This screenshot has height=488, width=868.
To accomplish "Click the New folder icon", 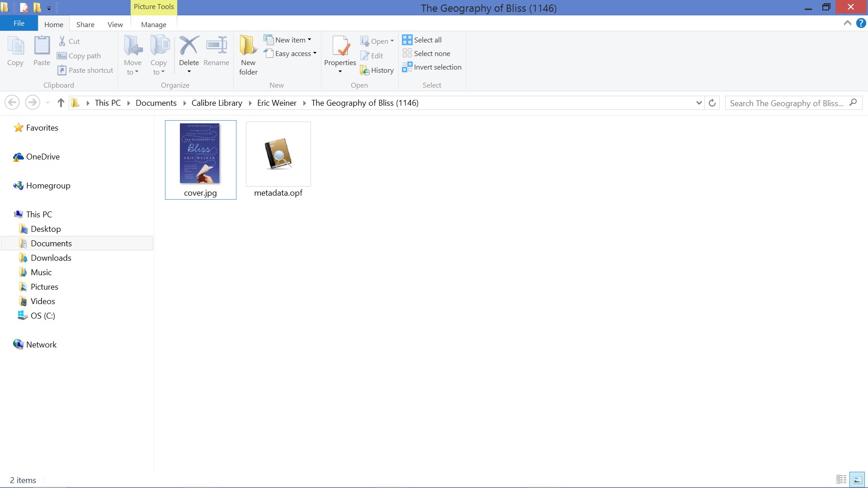I will point(248,46).
